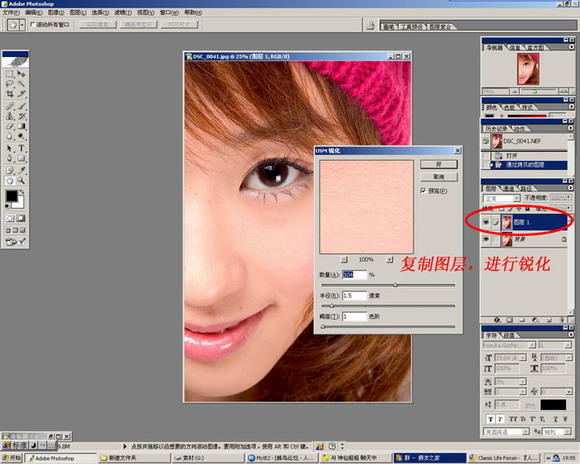Screen dimensions: 580x464
Task: Select the Rectangular Marquee tool
Action: coord(10,74)
